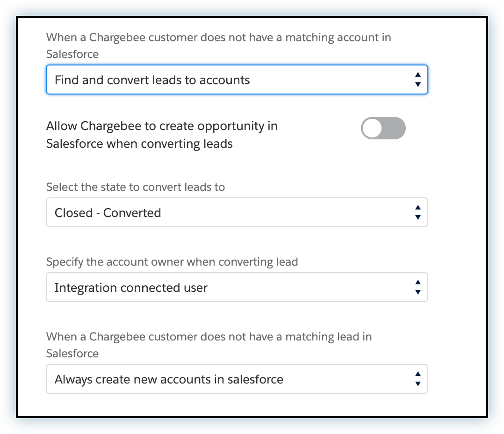Screen dimensions: 504x434
Task: Click down arrow of 'Always create new accounts' dropdown
Action: pos(418,384)
